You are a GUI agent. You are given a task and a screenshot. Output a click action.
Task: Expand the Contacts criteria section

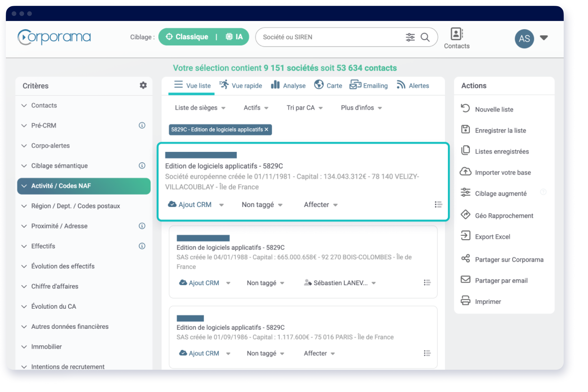pos(84,105)
